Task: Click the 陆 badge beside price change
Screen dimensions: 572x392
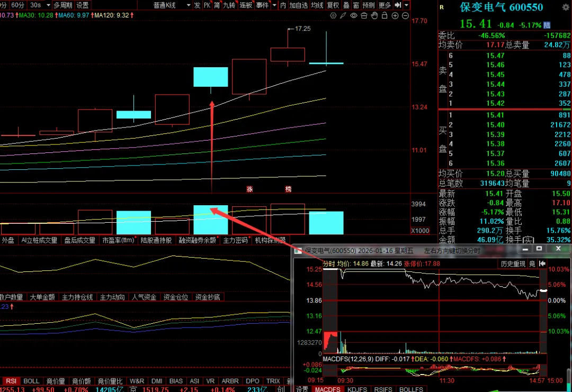Action: coord(547,25)
